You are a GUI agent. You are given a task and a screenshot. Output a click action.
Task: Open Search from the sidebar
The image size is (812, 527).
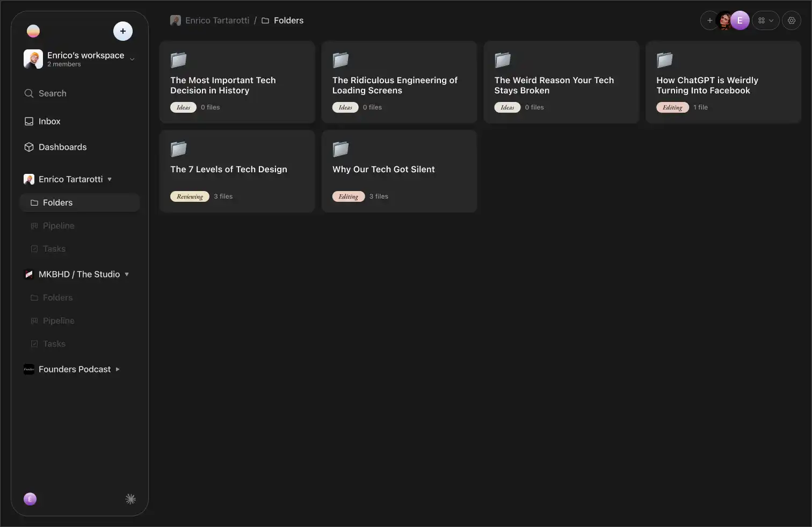52,93
